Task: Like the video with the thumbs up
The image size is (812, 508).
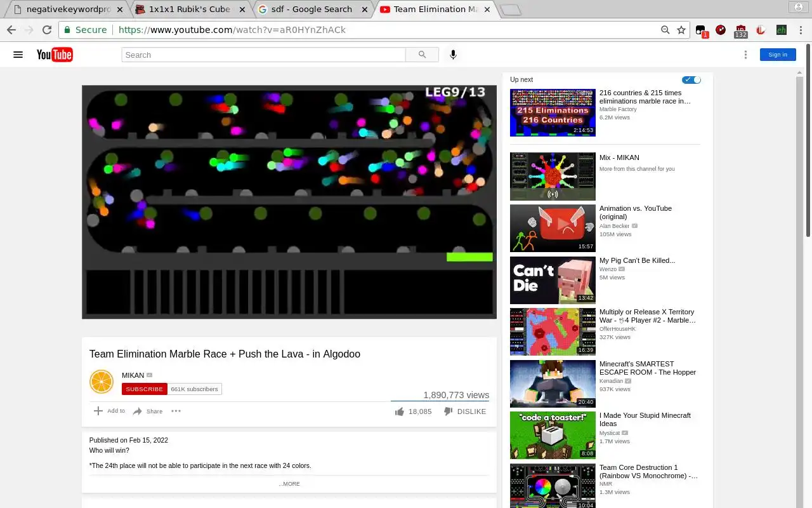Action: click(x=400, y=411)
